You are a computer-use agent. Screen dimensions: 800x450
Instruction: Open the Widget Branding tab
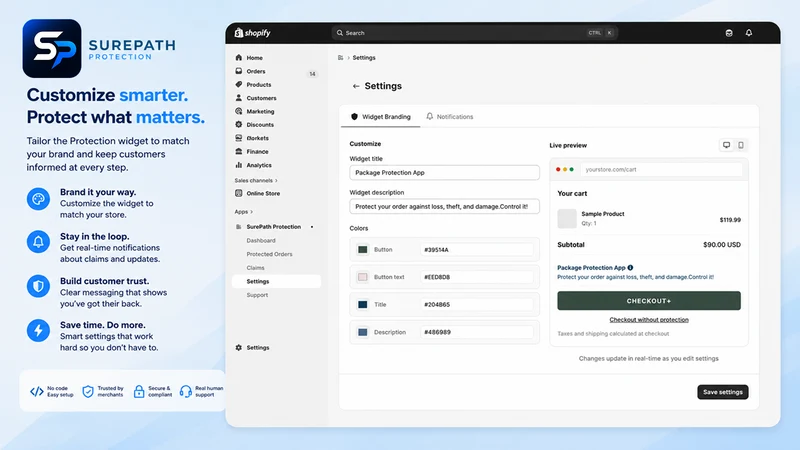381,116
